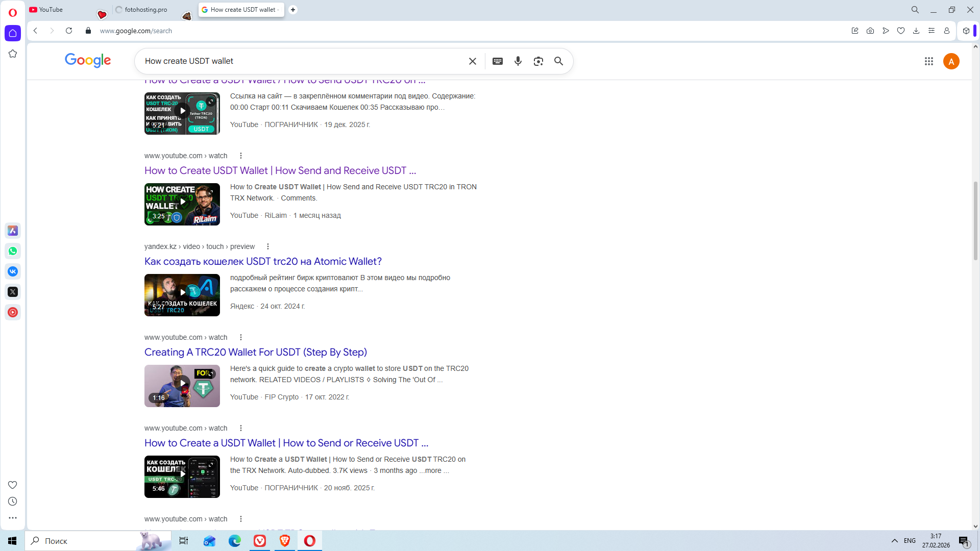The width and height of the screenshot is (980, 551).
Task: Open VK messenger in Opera sidebar
Action: (x=13, y=271)
